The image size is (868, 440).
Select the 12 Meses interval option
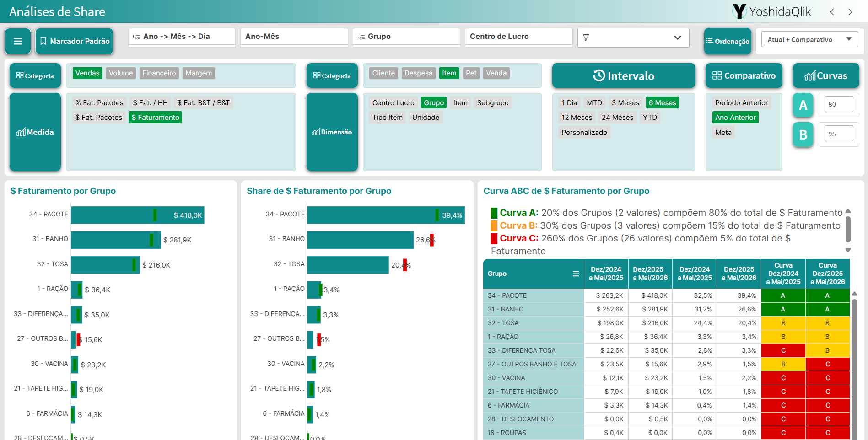tap(577, 118)
